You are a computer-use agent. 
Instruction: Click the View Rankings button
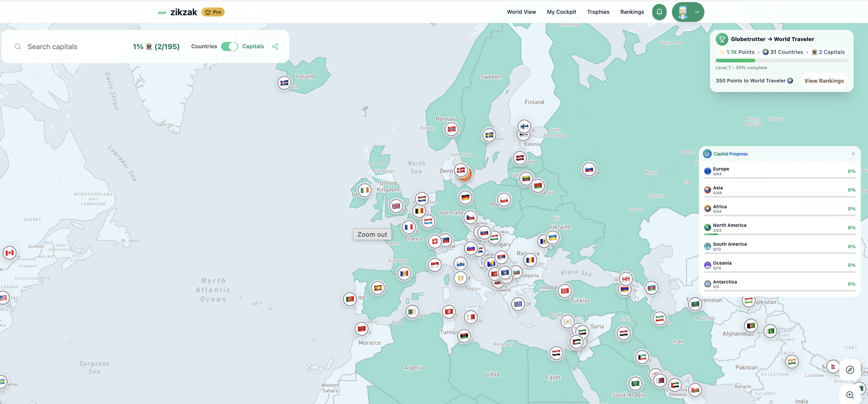[x=824, y=81]
